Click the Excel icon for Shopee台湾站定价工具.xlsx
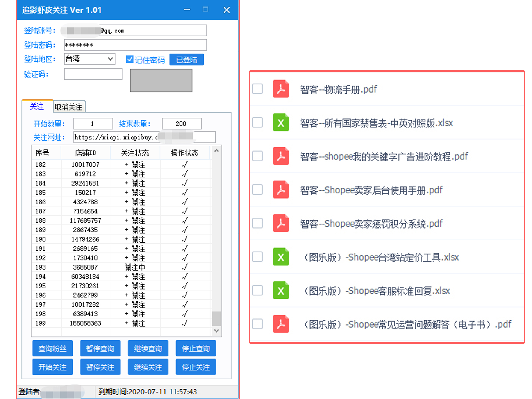 pos(281,257)
